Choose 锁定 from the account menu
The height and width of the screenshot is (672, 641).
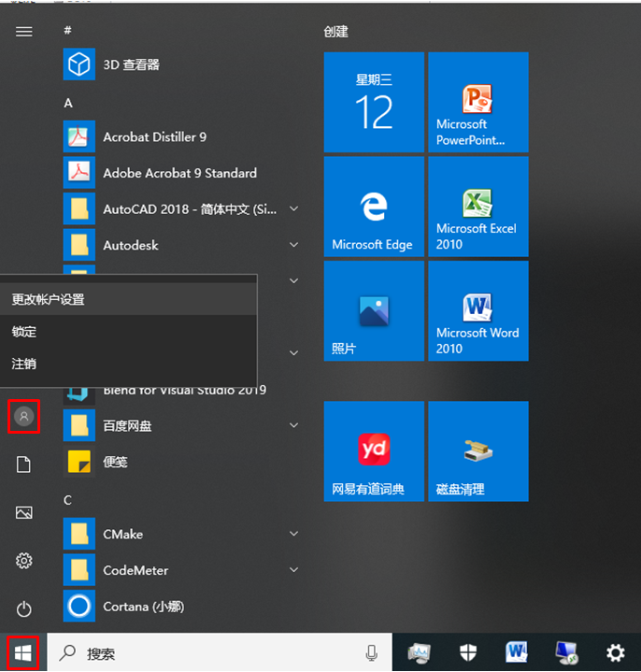coord(129,331)
